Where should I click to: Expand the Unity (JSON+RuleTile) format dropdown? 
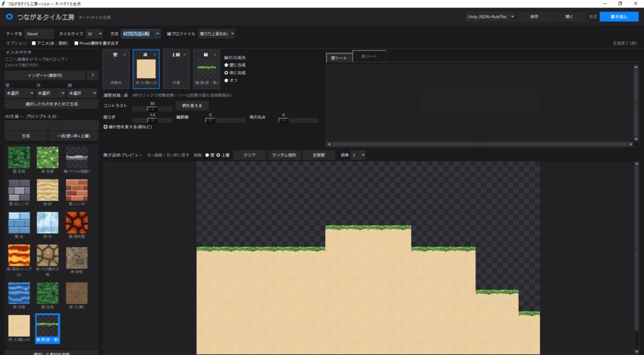491,17
